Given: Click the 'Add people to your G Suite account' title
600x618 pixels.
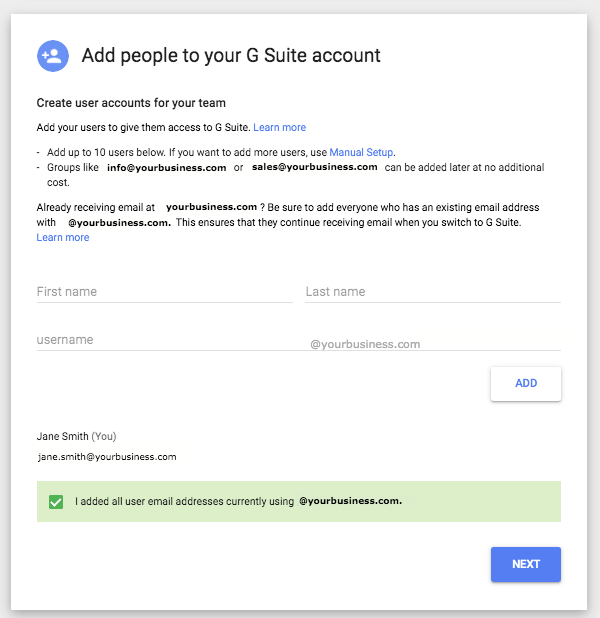Looking at the screenshot, I should (x=230, y=56).
